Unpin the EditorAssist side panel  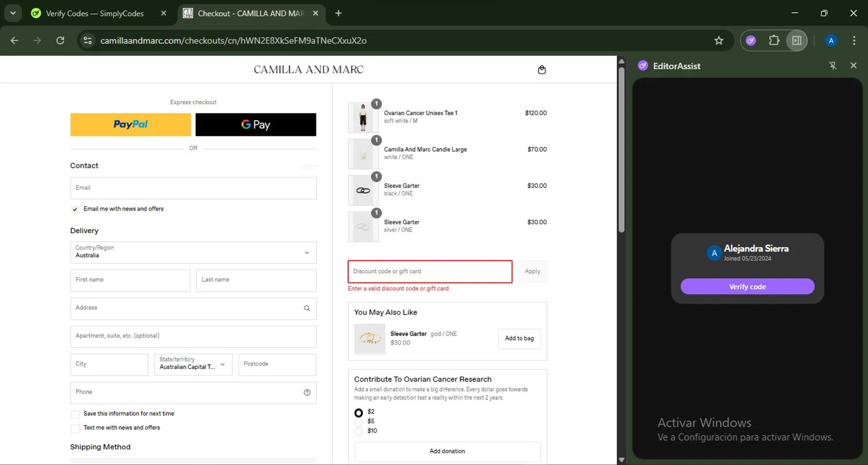coord(833,66)
